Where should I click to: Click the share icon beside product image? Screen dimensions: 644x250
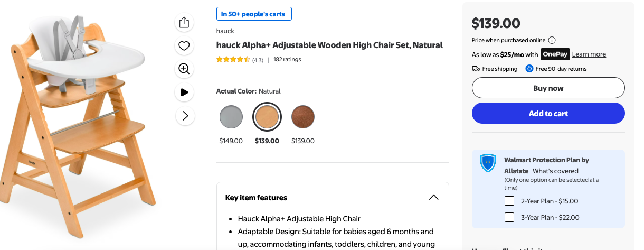[x=184, y=22]
